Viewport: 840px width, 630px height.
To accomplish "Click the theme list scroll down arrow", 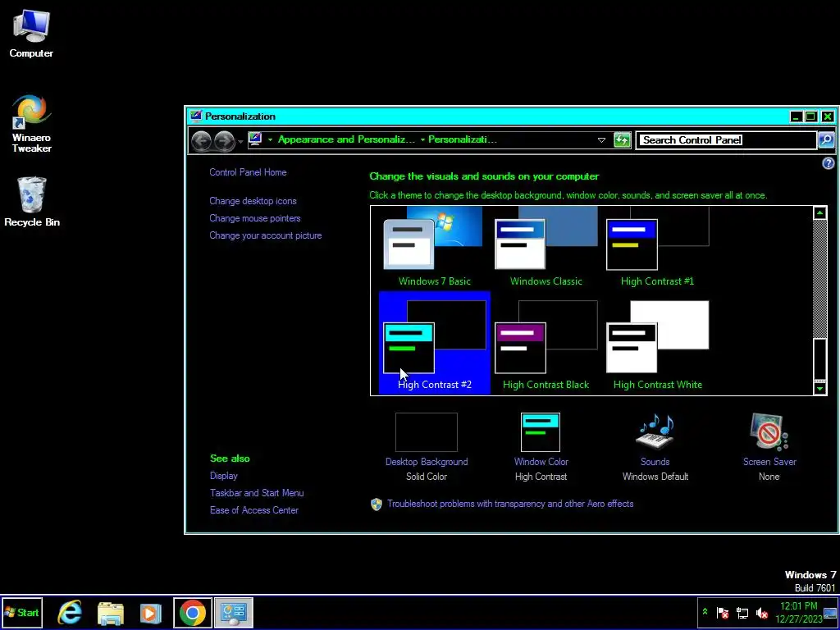I will coord(819,388).
